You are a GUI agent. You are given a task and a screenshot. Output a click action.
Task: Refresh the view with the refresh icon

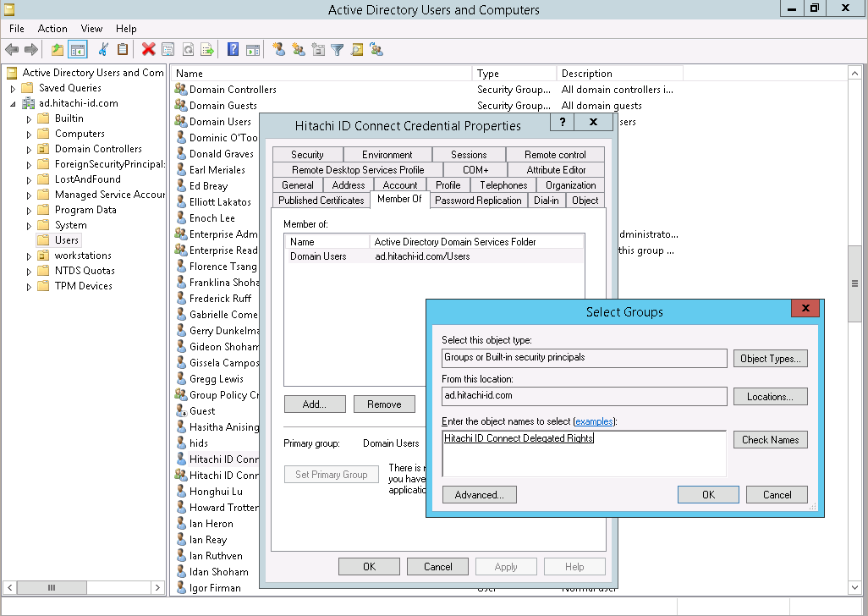click(189, 49)
